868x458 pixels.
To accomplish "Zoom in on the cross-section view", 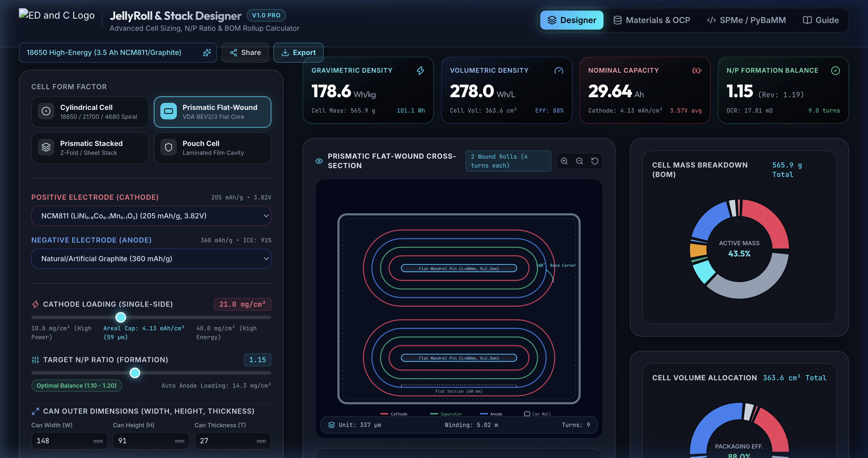I will point(564,161).
